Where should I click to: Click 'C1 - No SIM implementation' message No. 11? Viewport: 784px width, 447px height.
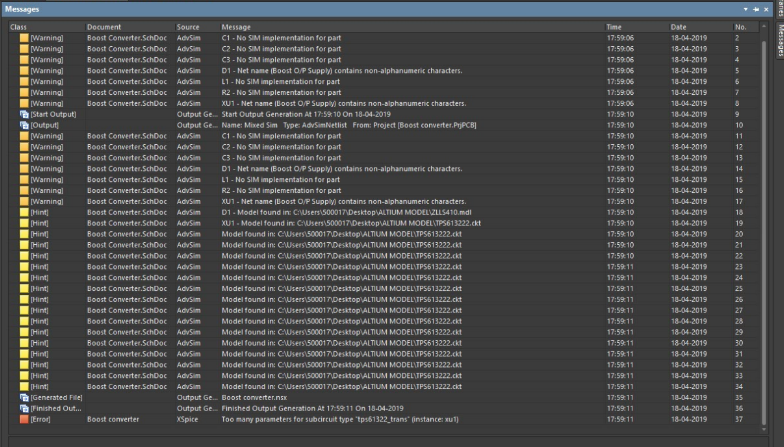point(281,136)
